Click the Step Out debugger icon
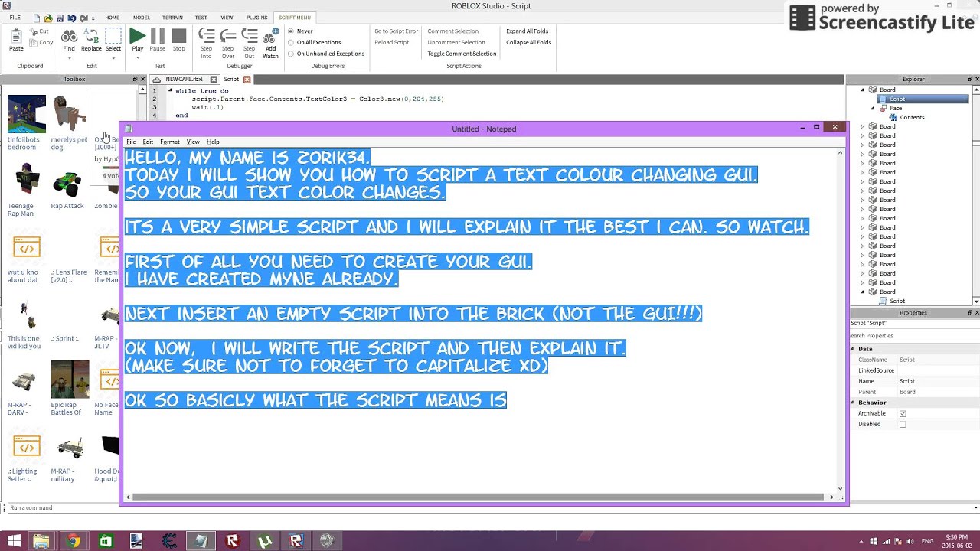 click(x=249, y=35)
